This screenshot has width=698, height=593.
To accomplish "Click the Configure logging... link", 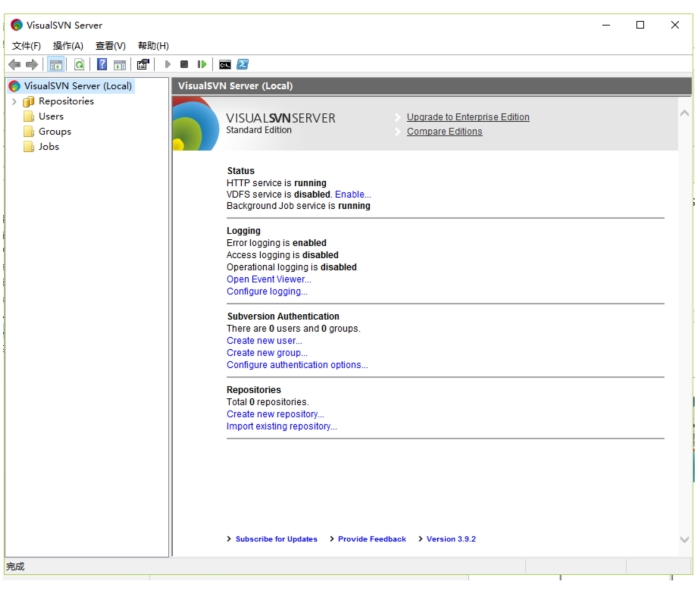I will 267,291.
